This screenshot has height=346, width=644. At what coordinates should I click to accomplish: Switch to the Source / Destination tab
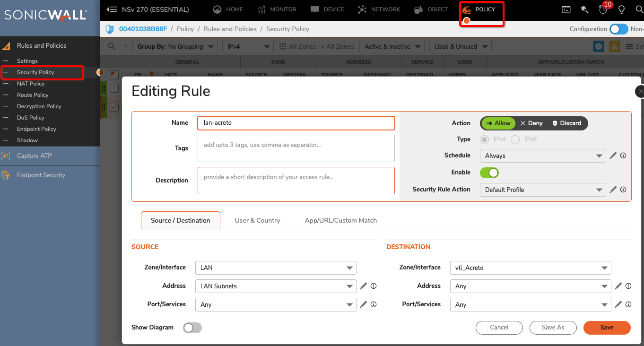[181, 221]
